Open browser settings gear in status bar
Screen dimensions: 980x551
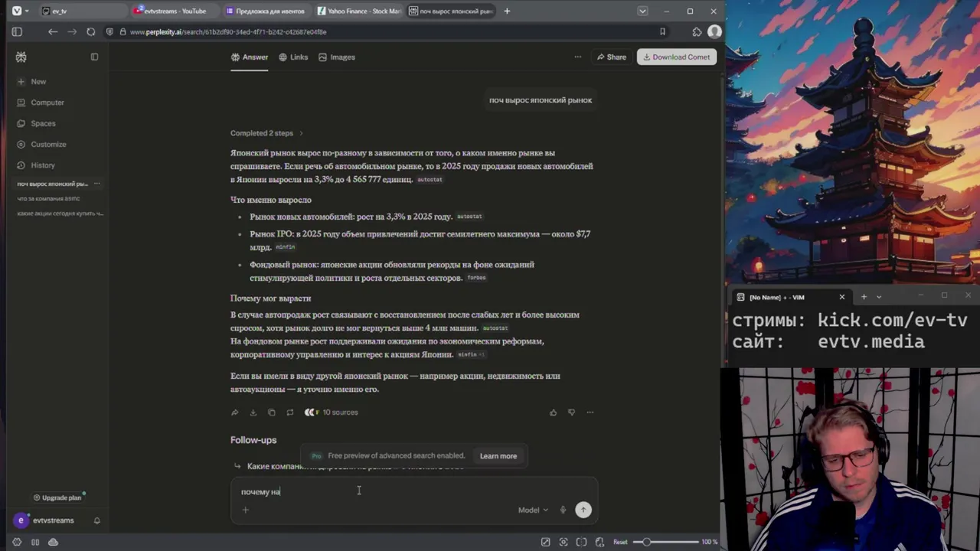click(x=17, y=542)
